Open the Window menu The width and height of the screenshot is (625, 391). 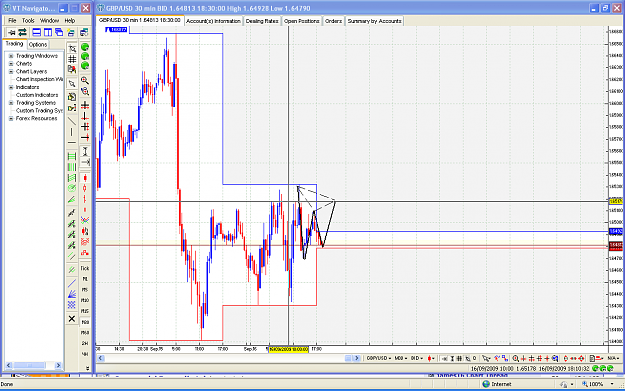click(49, 20)
